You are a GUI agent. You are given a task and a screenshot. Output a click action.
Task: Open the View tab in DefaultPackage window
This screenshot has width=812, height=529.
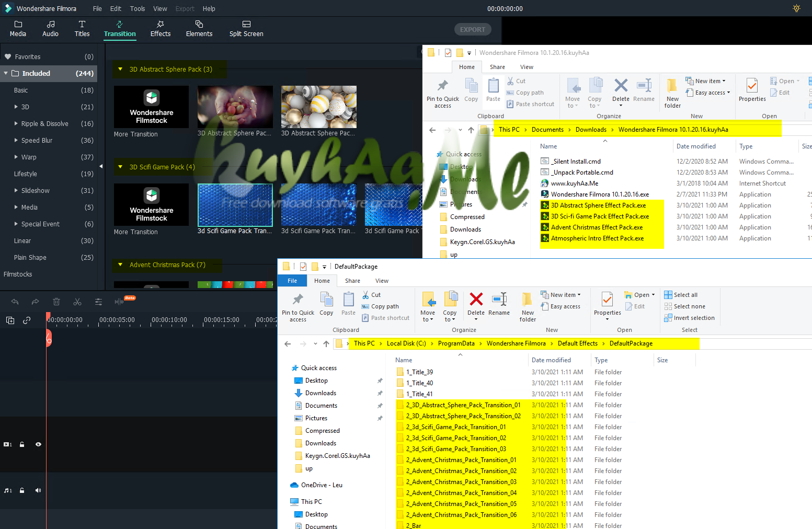382,281
